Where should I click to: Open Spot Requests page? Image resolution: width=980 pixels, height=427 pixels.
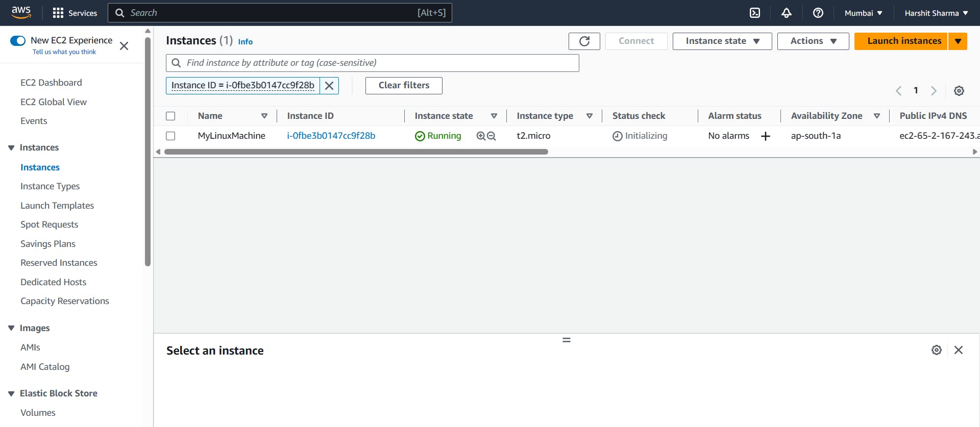(50, 224)
